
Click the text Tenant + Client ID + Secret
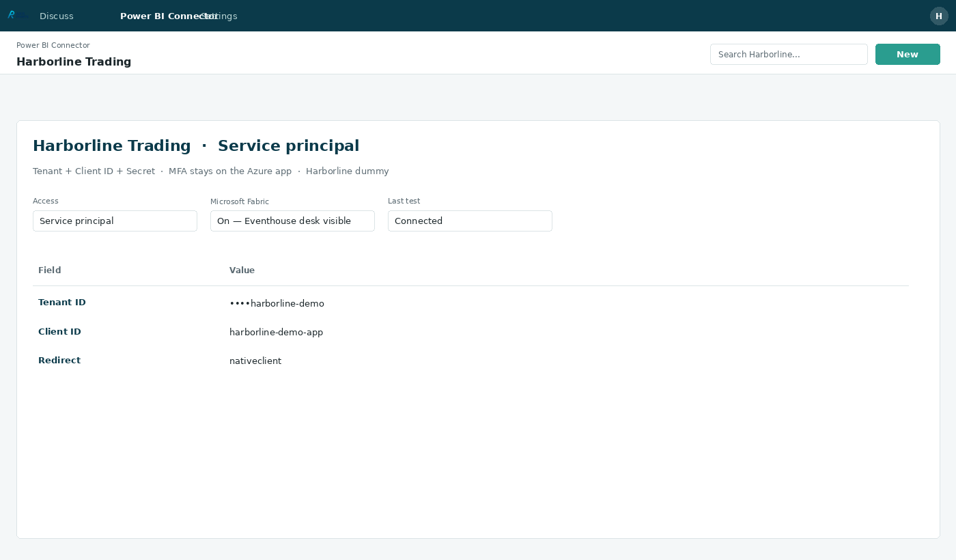(x=94, y=171)
